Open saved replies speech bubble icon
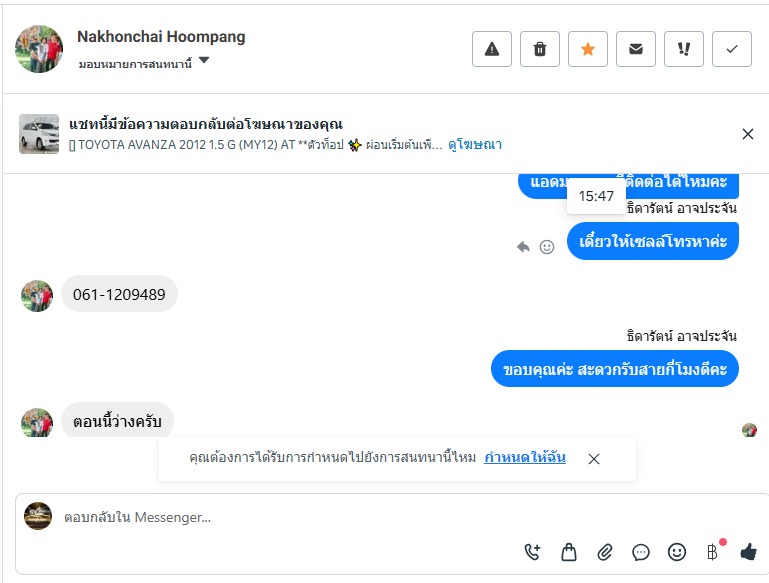The image size is (769, 583). click(641, 551)
